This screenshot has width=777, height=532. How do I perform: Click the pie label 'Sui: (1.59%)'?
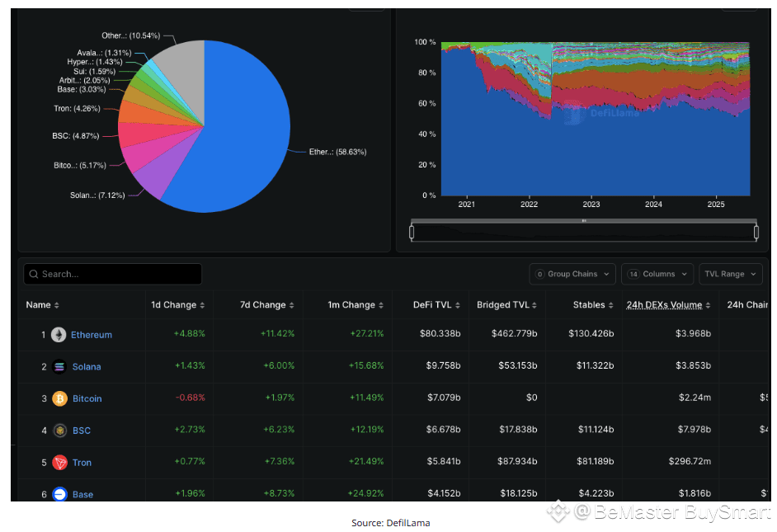pyautogui.click(x=95, y=71)
